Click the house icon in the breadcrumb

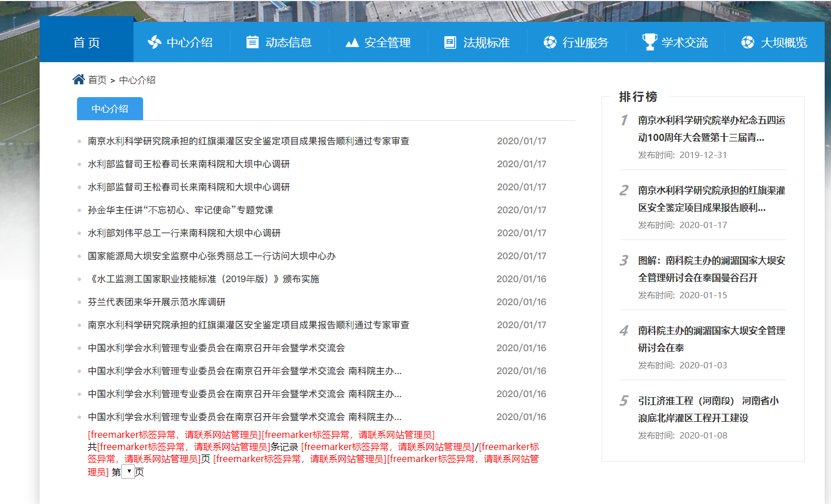(79, 79)
